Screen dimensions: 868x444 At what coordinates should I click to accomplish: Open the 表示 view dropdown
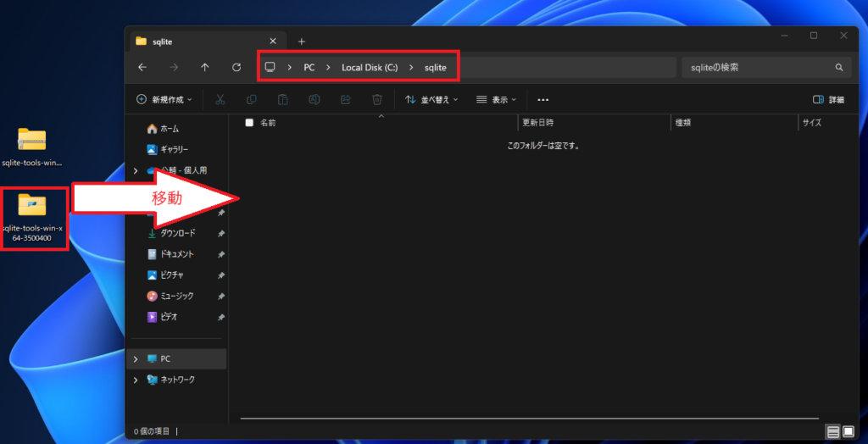[497, 100]
